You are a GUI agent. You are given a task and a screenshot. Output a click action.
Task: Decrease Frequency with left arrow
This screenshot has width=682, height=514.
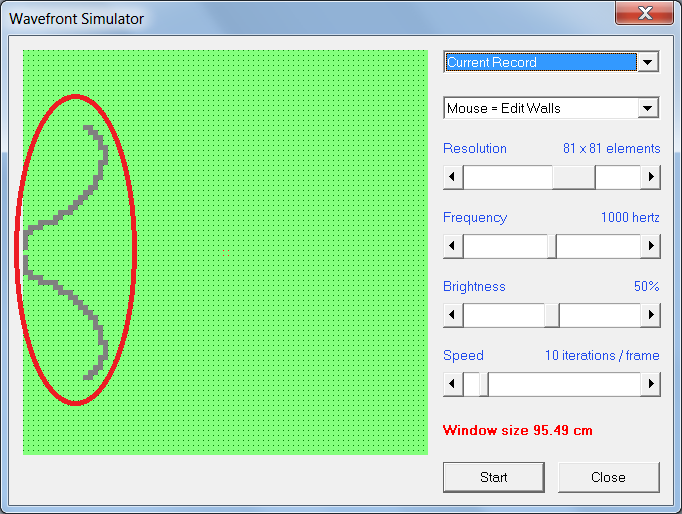point(453,246)
